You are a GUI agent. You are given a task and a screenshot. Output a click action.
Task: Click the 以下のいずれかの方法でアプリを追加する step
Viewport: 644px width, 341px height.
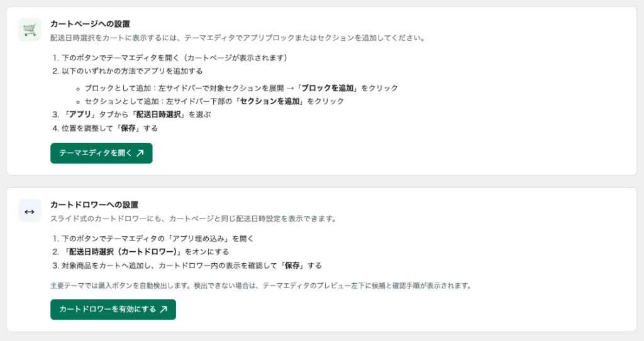click(x=128, y=71)
